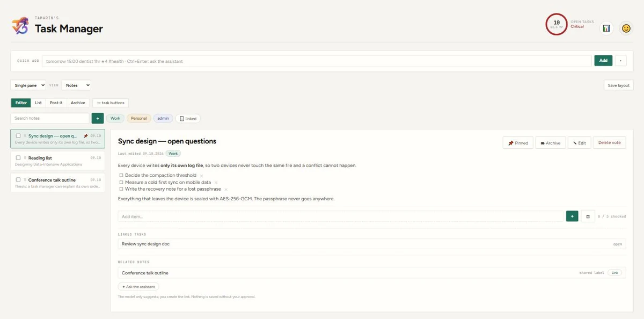Remove 'Decide the compaction threshold' item via x
644x319 pixels.
tap(201, 176)
